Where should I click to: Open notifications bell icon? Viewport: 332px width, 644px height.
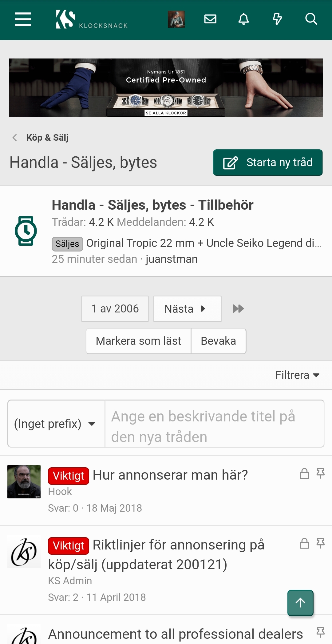pos(244,19)
